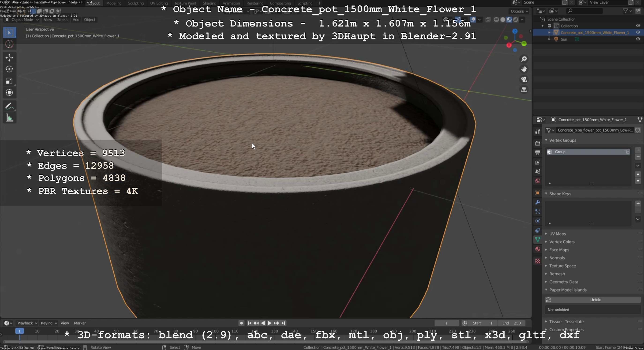The height and width of the screenshot is (350, 644).
Task: Add a new vertex group
Action: click(x=638, y=150)
